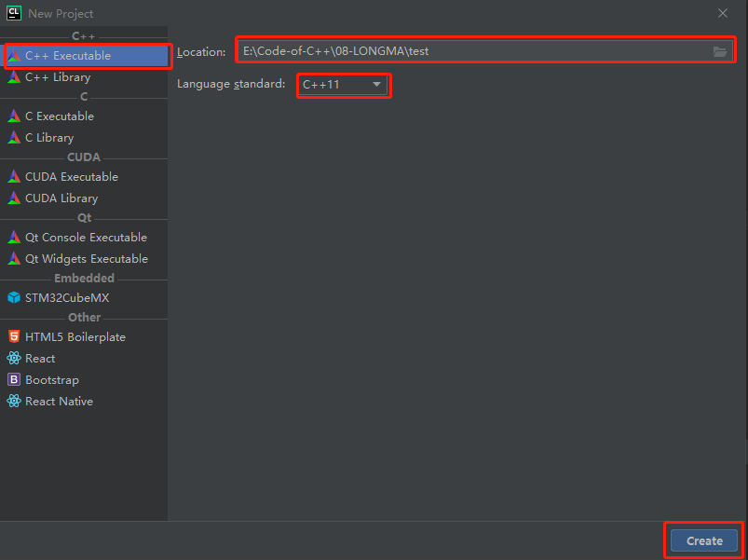Choose C Executable from the list

[84, 116]
